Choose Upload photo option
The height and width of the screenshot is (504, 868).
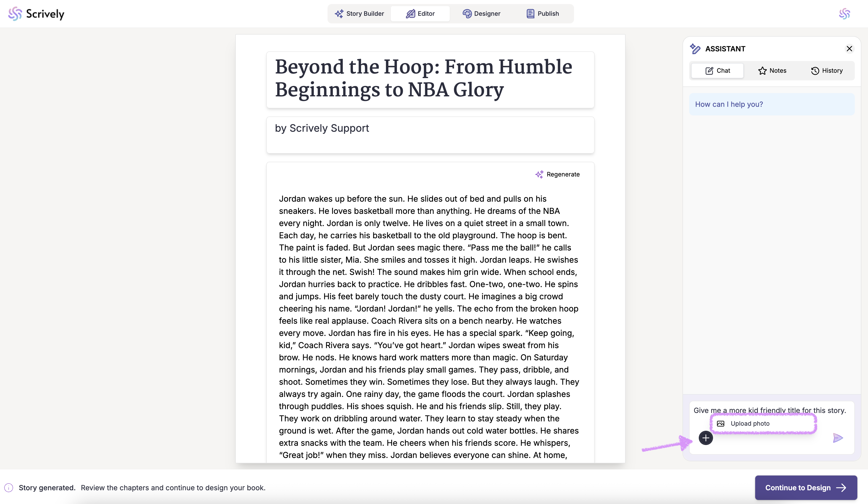point(750,424)
